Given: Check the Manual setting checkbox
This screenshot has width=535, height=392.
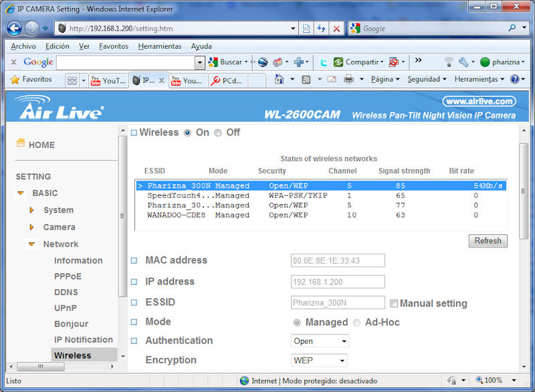Looking at the screenshot, I should pyautogui.click(x=394, y=303).
